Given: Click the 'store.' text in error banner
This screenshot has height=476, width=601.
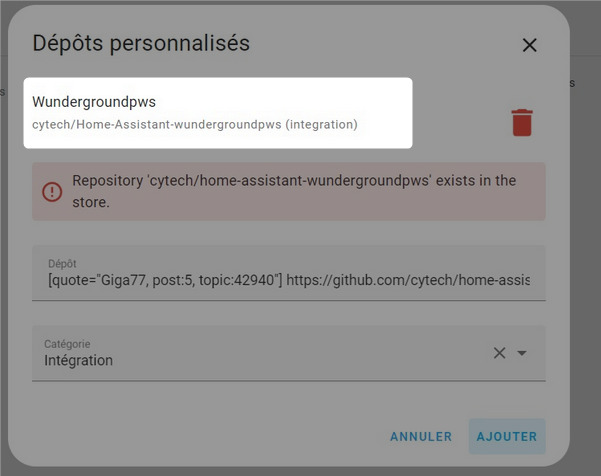Looking at the screenshot, I should coord(91,202).
